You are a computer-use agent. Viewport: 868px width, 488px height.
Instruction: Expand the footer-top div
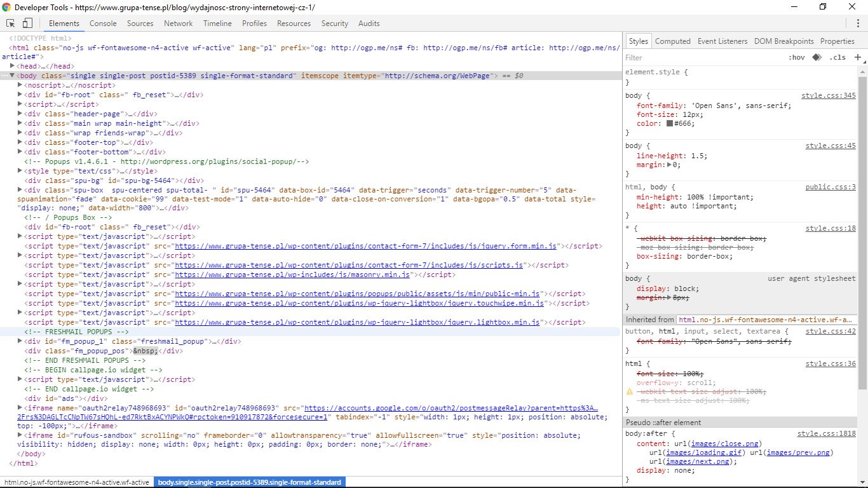[20, 142]
